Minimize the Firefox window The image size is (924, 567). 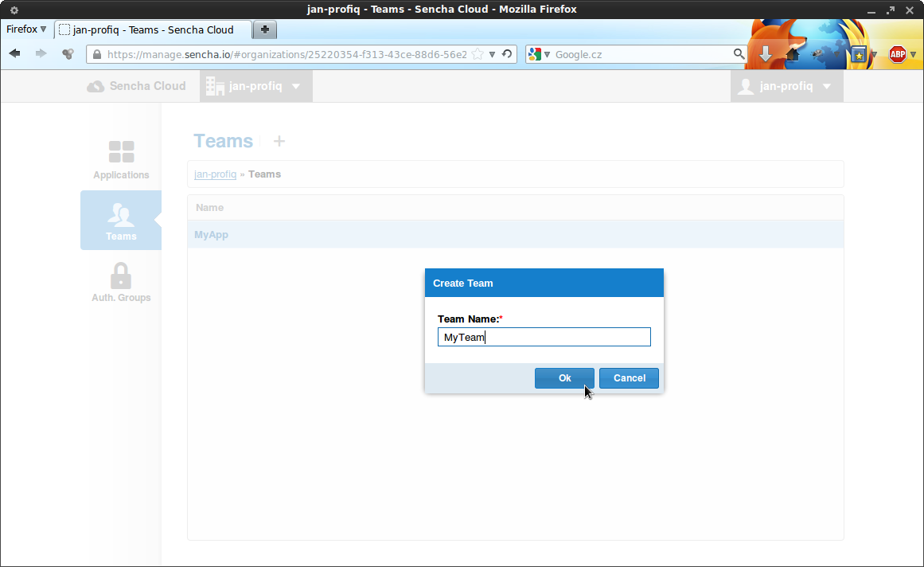point(871,10)
